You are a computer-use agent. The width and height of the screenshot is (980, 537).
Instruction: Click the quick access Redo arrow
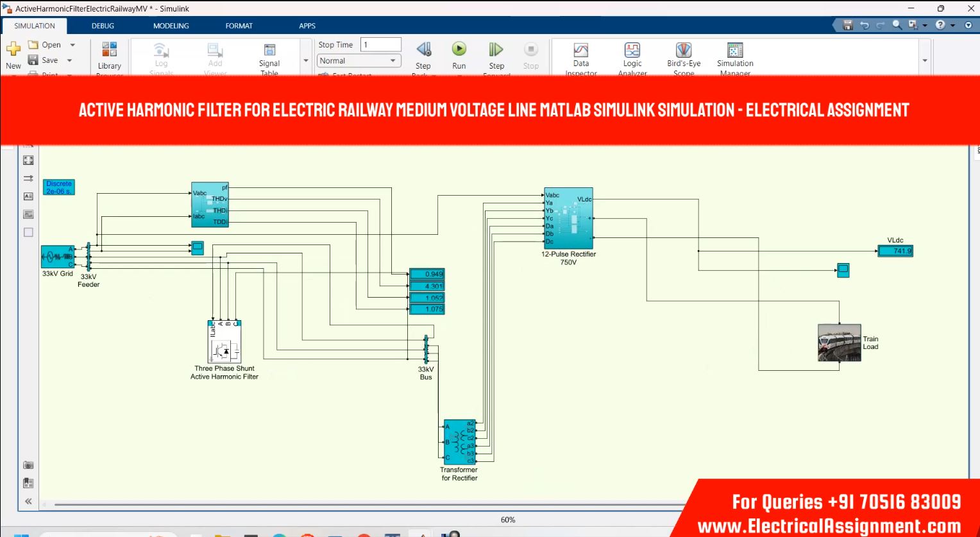[880, 26]
